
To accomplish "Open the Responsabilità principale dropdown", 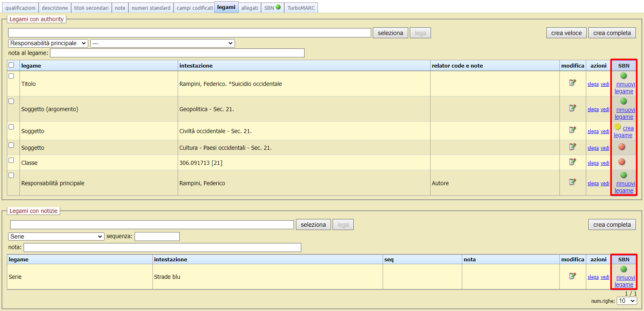I will pyautogui.click(x=48, y=43).
